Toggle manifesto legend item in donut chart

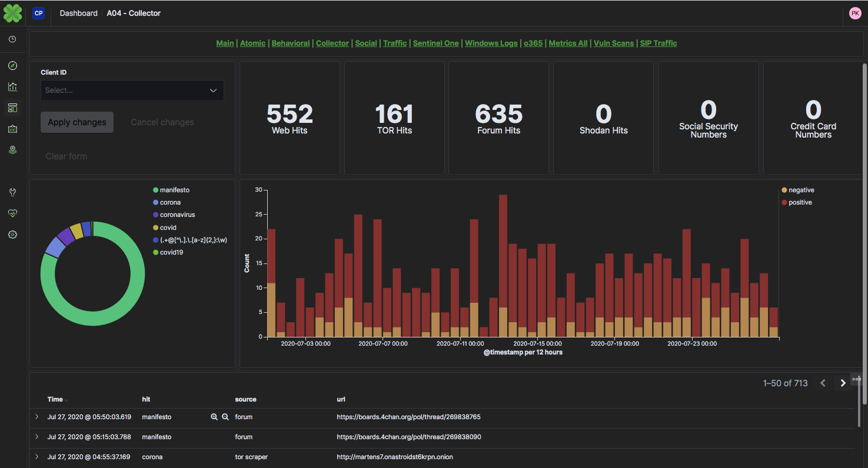pos(171,190)
